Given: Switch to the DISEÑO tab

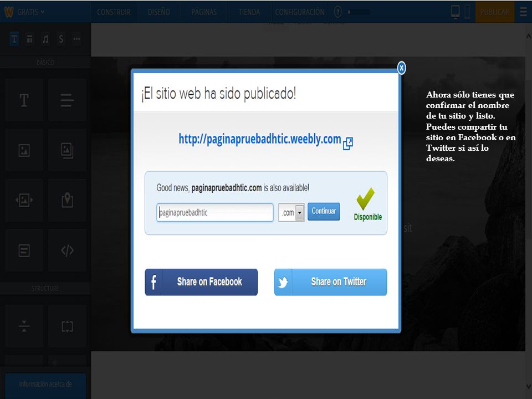Looking at the screenshot, I should [x=159, y=12].
